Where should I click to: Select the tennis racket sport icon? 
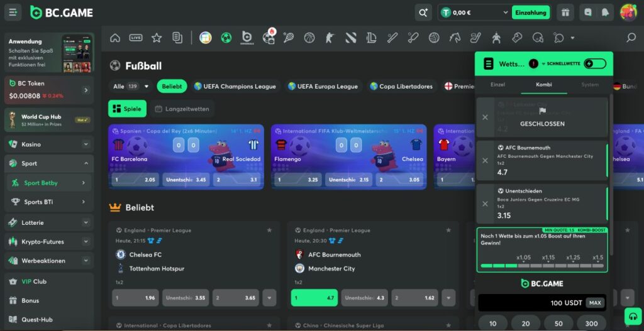coord(288,38)
